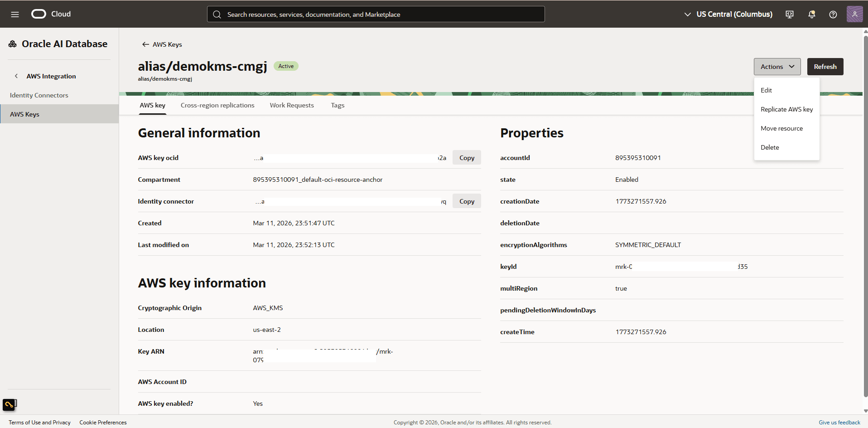
Task: Click the Created date Mar 11, 2026, 23:51:47 UTC
Action: tap(294, 223)
